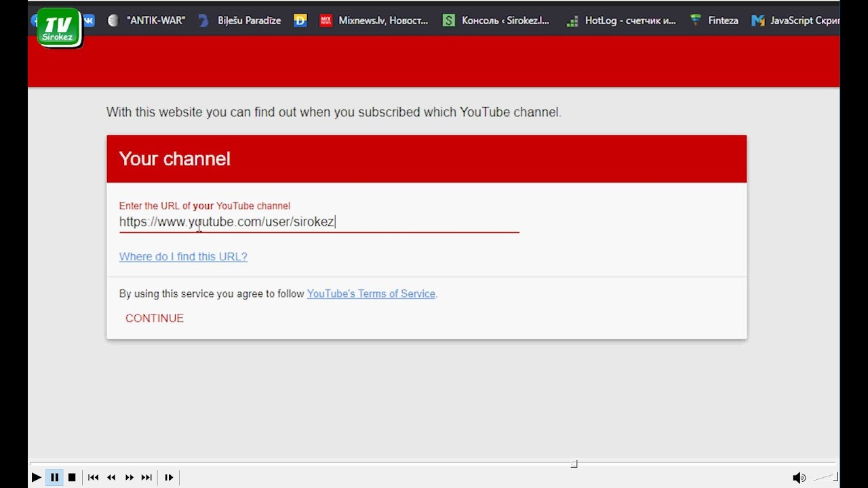The image size is (868, 488).
Task: Click the rewind button
Action: pyautogui.click(x=111, y=477)
